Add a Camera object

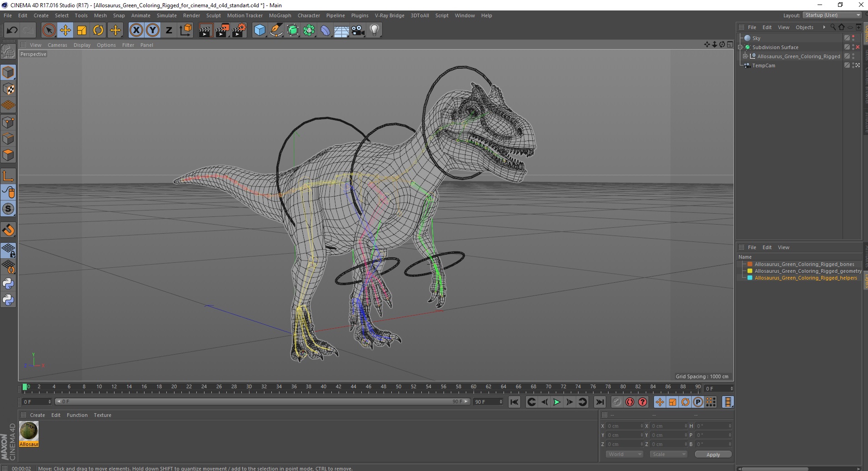pos(358,30)
